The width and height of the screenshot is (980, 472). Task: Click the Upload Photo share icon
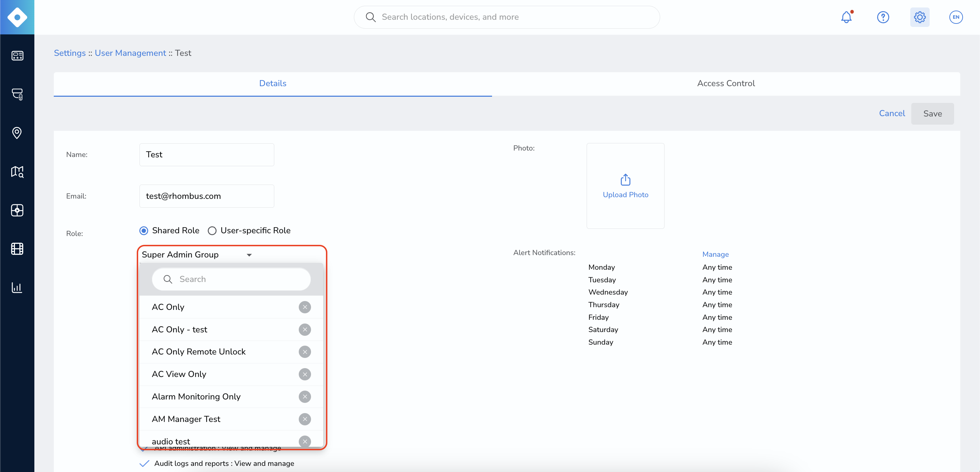coord(625,180)
